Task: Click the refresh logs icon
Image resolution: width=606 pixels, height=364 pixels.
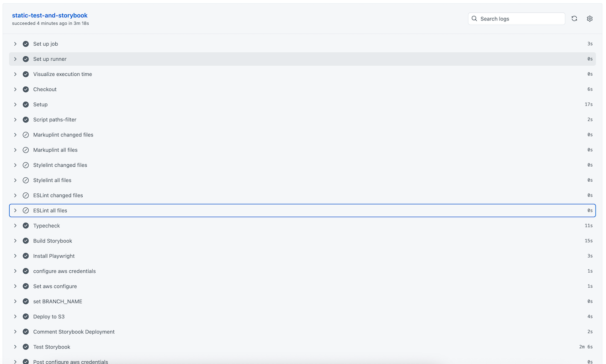Action: (574, 19)
